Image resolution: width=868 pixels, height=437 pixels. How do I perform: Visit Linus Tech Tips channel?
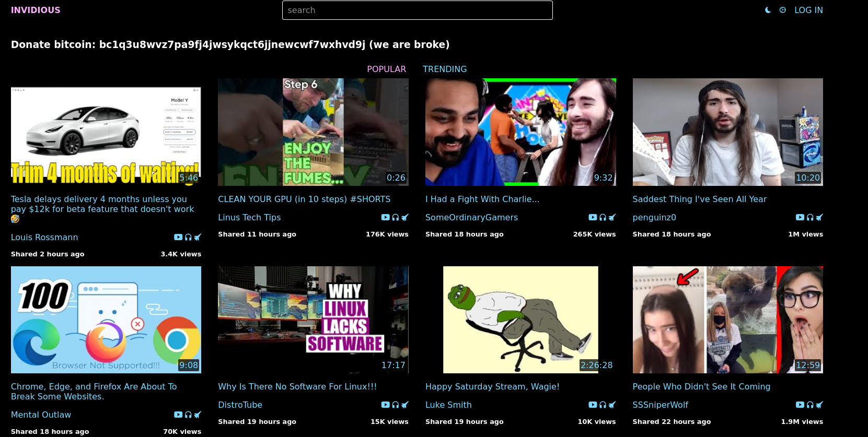(x=249, y=217)
